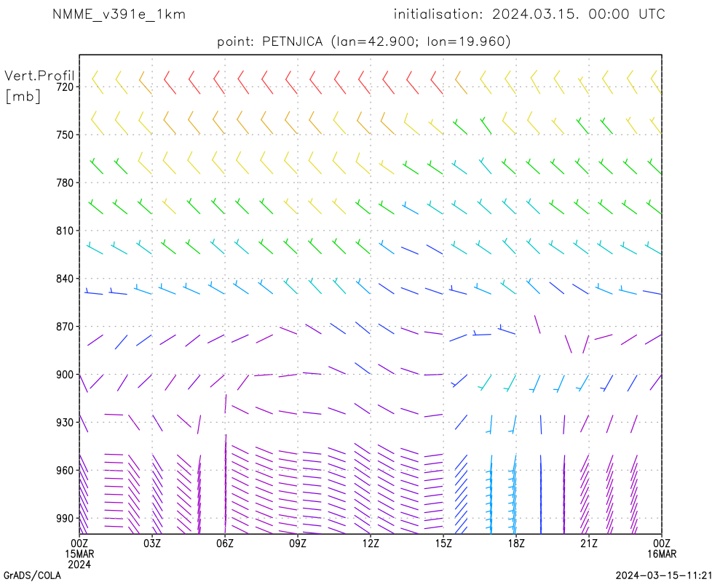
Task: Click the 12Z time axis label
Action: 371,543
